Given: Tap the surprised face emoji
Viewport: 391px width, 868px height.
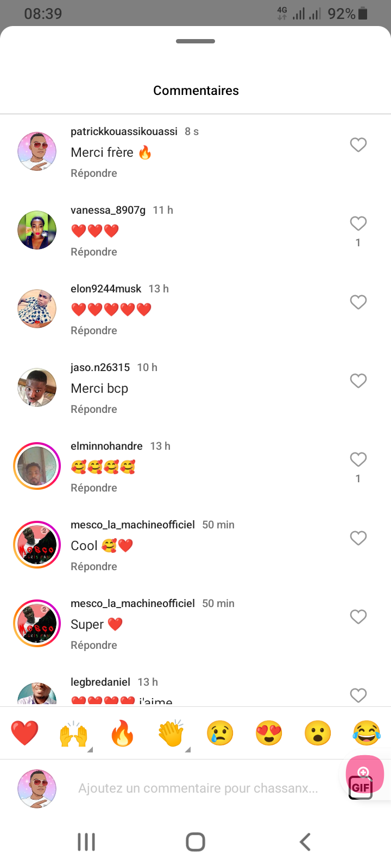Looking at the screenshot, I should coord(318,733).
